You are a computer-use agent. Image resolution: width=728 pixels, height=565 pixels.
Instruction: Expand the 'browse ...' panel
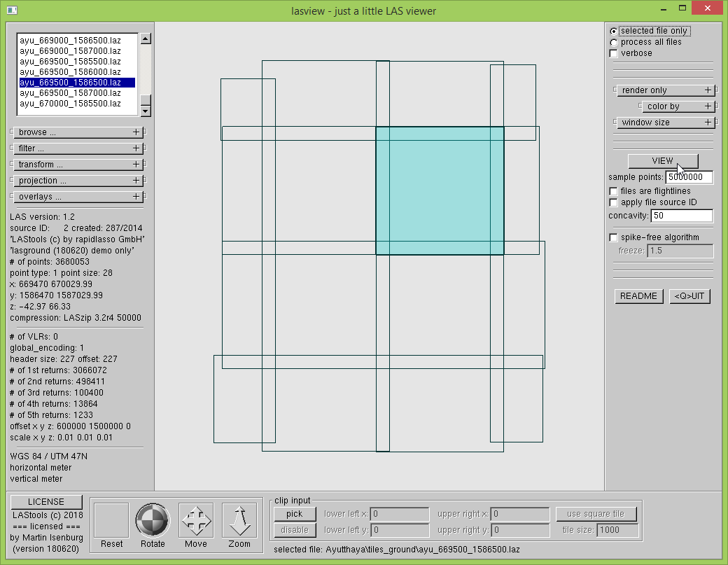click(x=78, y=132)
